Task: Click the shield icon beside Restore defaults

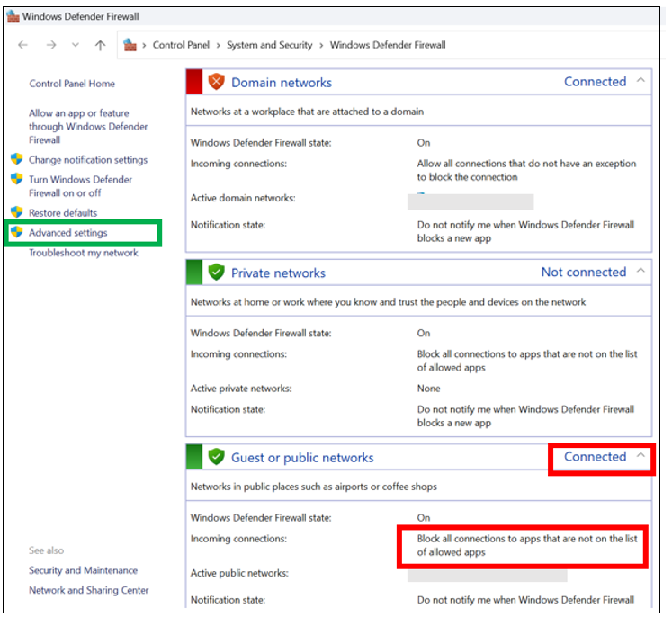Action: coord(16,213)
